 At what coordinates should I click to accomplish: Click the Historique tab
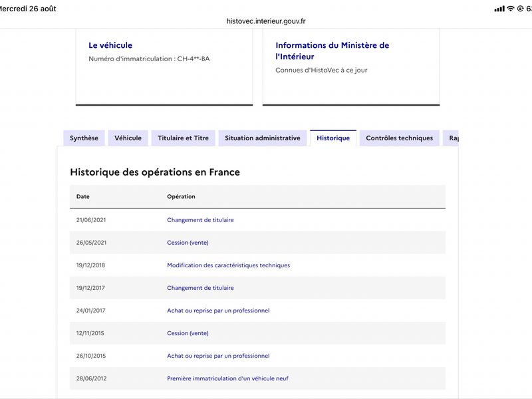pos(333,138)
